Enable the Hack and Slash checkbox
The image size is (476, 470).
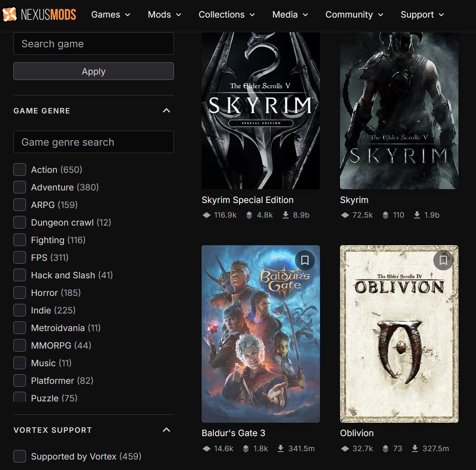pyautogui.click(x=20, y=275)
